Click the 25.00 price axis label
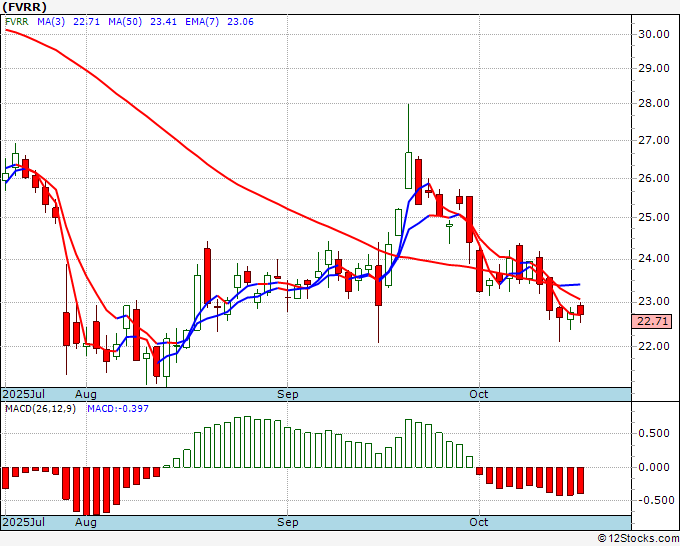680x546 pixels. click(x=654, y=217)
